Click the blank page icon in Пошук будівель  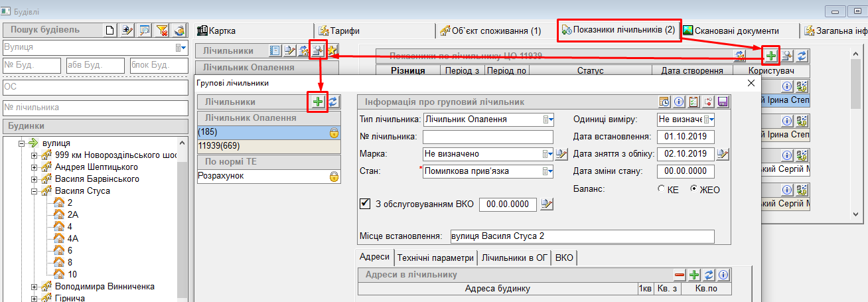[110, 31]
